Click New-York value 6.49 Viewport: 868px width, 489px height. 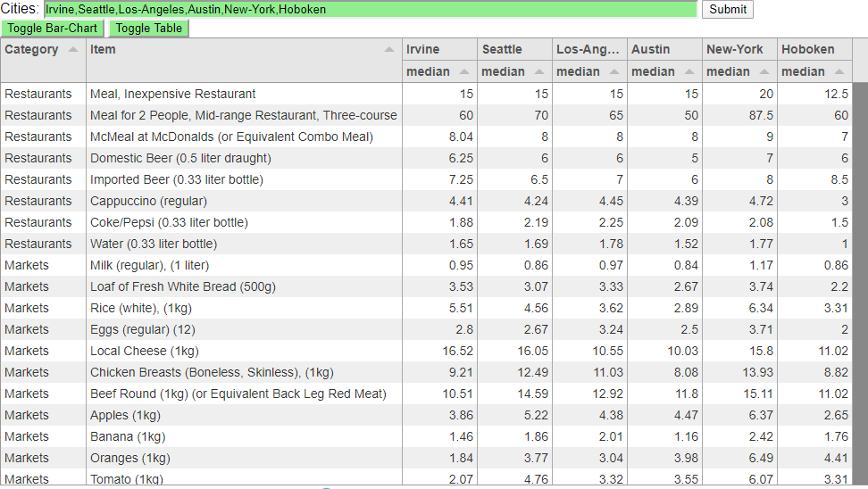click(x=761, y=458)
